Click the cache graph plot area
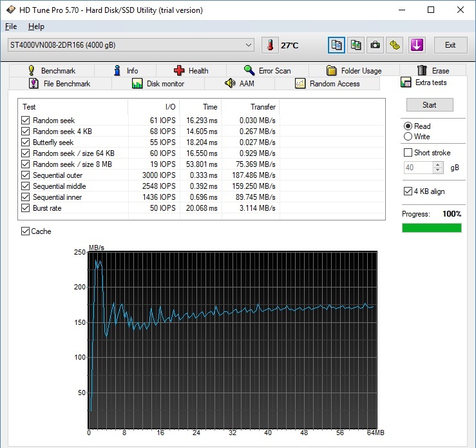The height and width of the screenshot is (448, 476). click(233, 340)
